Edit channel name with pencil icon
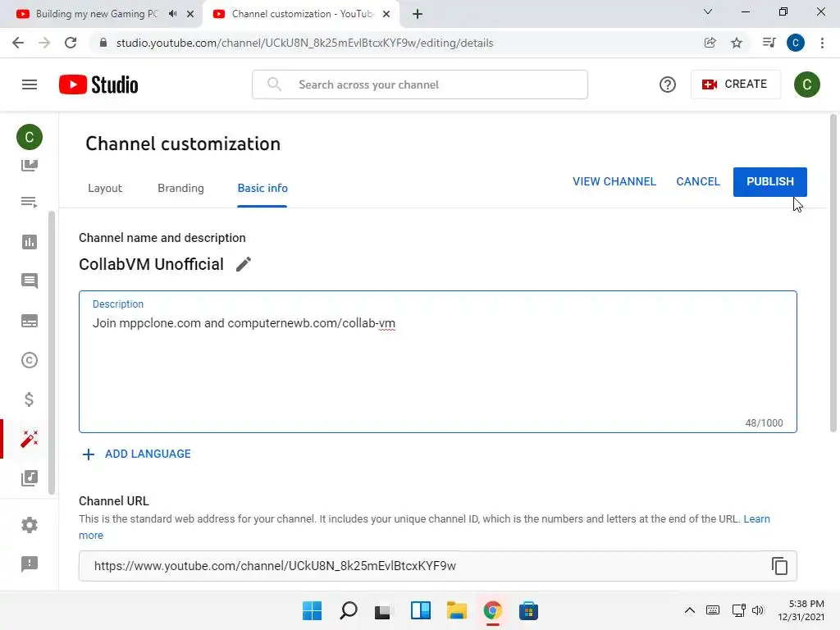840x630 pixels. tap(244, 264)
